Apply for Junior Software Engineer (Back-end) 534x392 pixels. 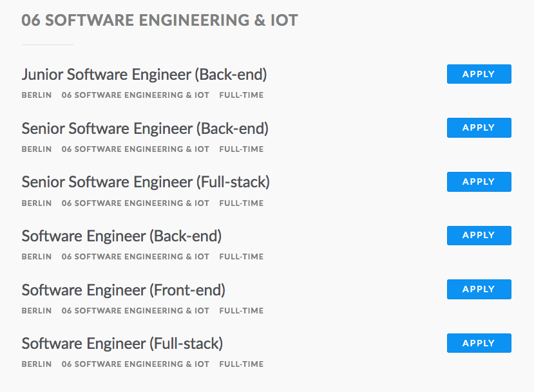click(x=479, y=74)
